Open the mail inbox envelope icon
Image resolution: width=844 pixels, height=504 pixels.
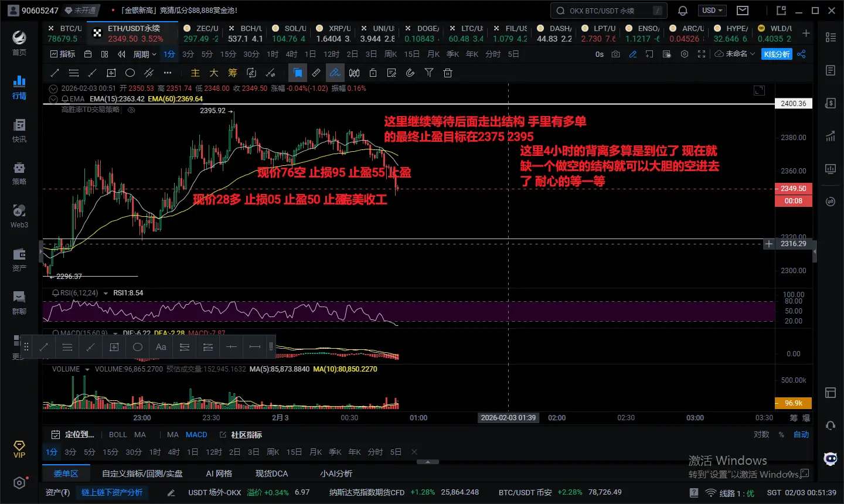point(743,11)
